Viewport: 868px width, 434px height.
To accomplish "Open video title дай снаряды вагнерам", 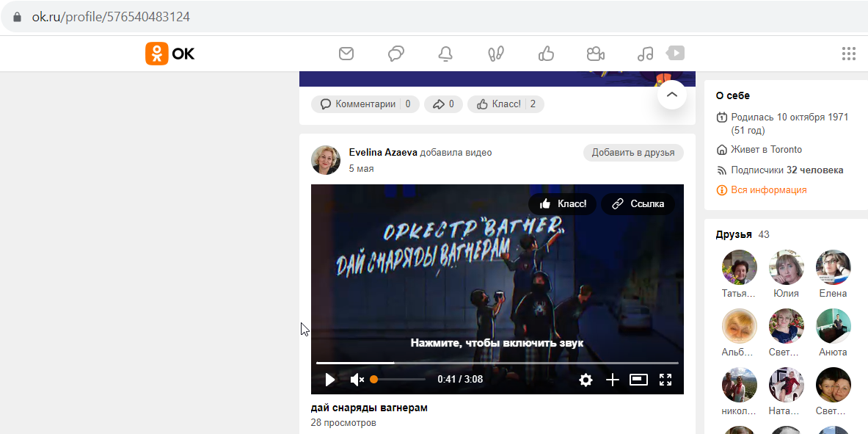I will 369,408.
